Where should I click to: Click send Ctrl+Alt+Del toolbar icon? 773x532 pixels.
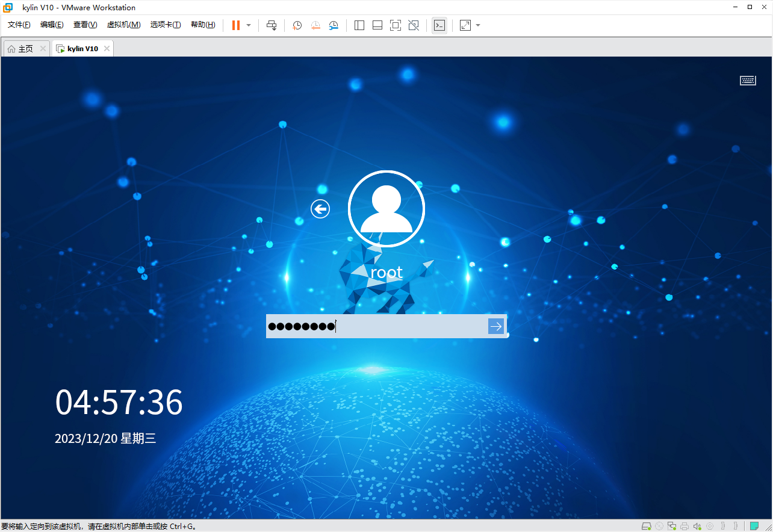pyautogui.click(x=272, y=25)
